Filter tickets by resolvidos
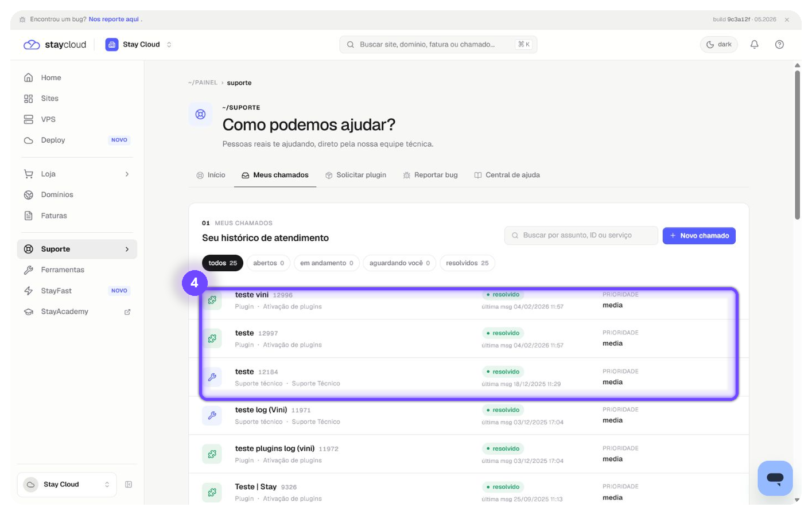Screen dimensions: 812x515 point(467,263)
